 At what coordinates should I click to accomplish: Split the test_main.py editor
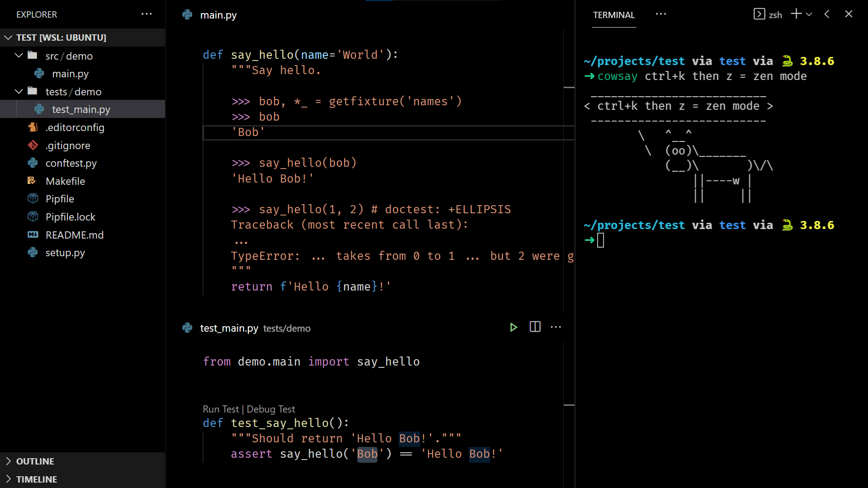pos(535,327)
